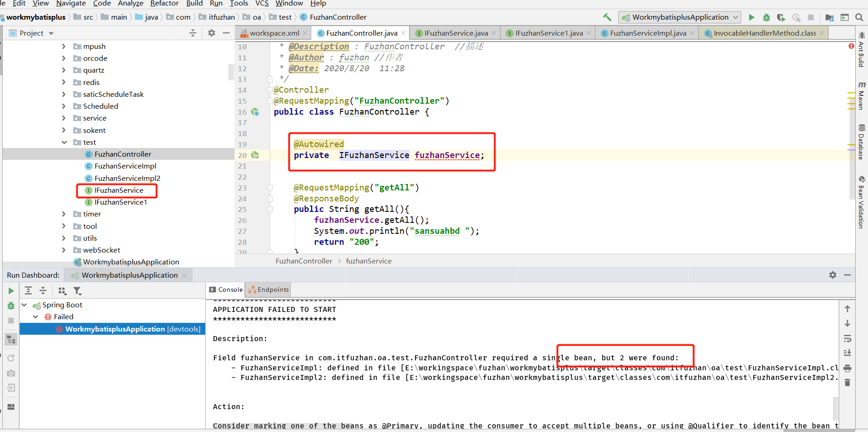
Task: Open run configuration dropdown WorkmybatisplusApplication
Action: (680, 17)
